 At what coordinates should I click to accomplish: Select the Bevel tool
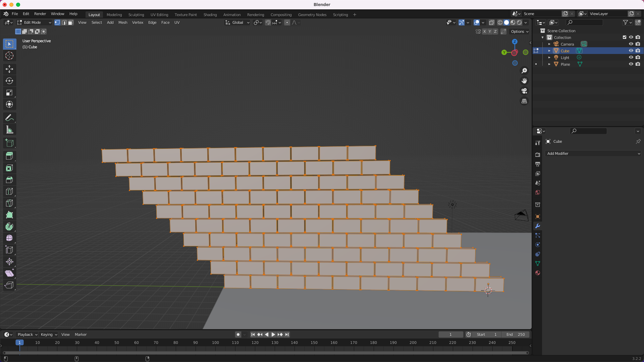9,180
